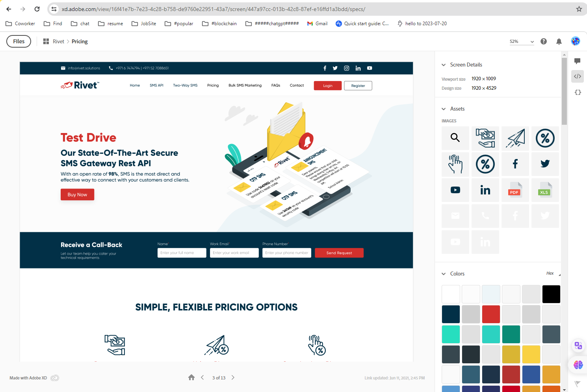Open the Rivet breadcrumb link
The width and height of the screenshot is (587, 392).
[x=58, y=41]
